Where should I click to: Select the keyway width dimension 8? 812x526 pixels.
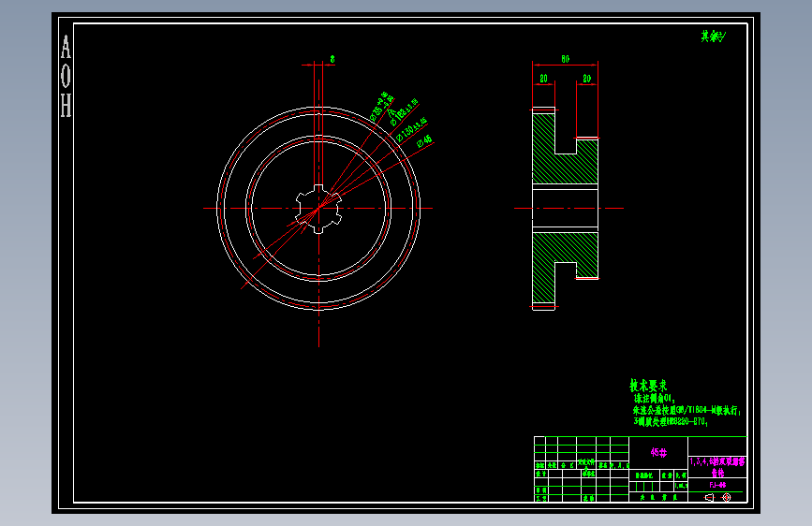coord(332,60)
